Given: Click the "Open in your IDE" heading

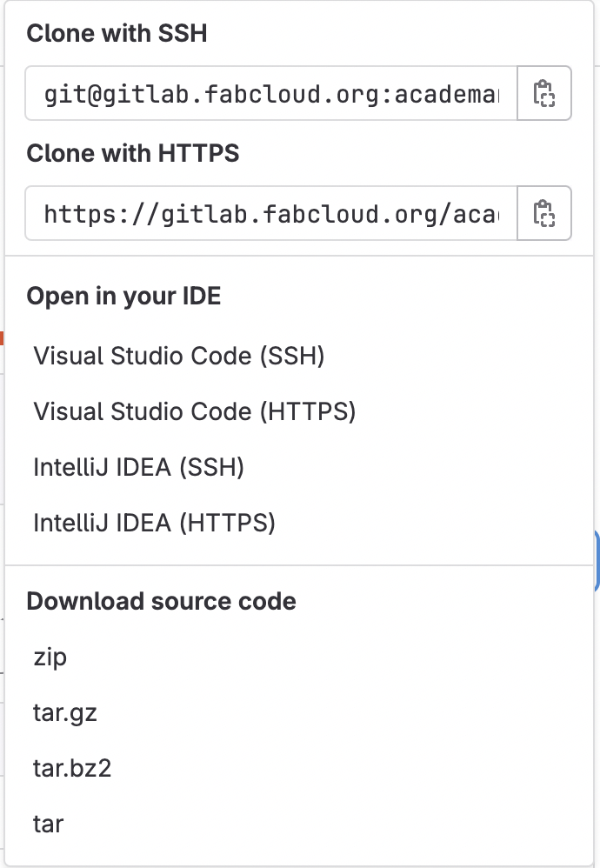Looking at the screenshot, I should [x=123, y=296].
